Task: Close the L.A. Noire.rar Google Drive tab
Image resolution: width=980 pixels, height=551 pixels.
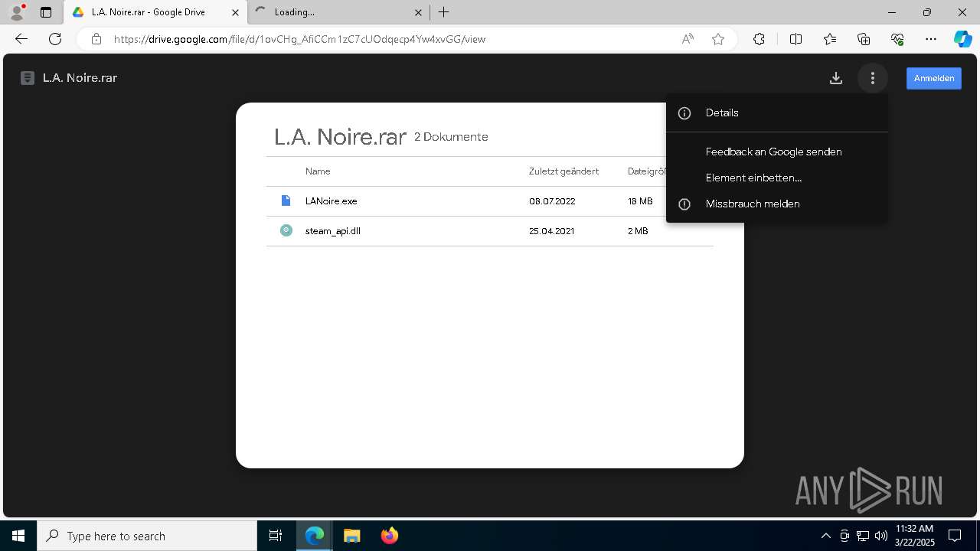Action: click(237, 12)
